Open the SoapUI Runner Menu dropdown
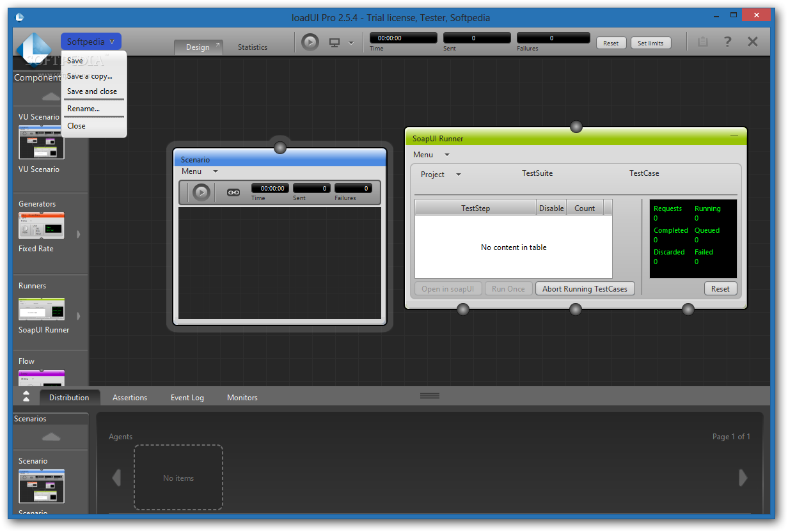 pos(431,155)
